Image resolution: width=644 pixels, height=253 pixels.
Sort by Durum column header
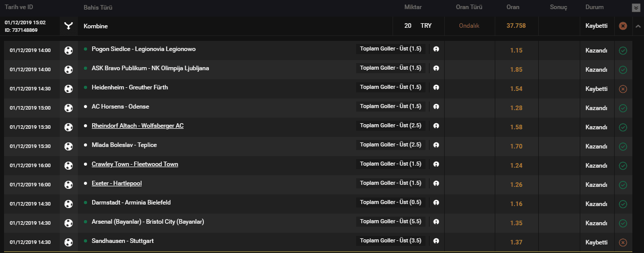tap(594, 8)
